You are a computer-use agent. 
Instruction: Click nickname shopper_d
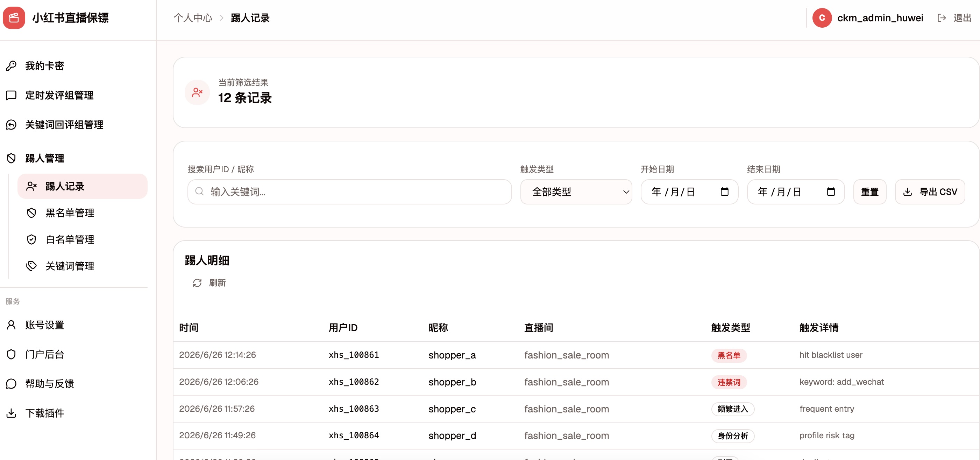pyautogui.click(x=452, y=435)
